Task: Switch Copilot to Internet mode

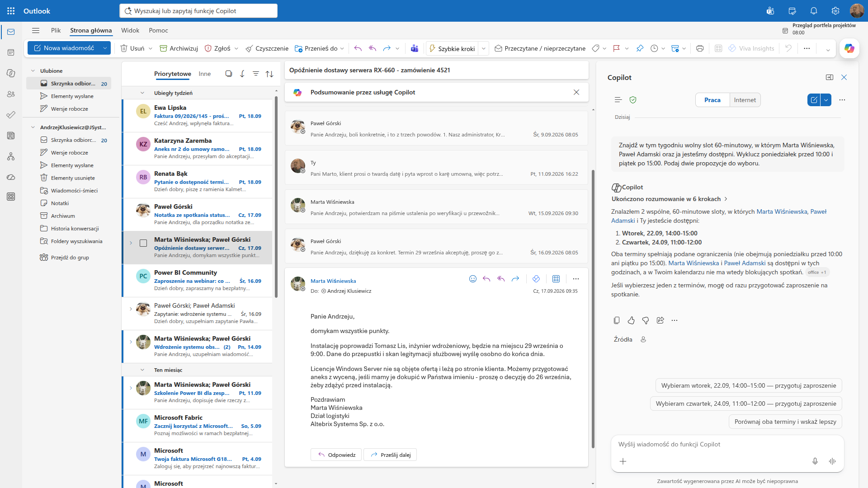Action: click(x=745, y=100)
